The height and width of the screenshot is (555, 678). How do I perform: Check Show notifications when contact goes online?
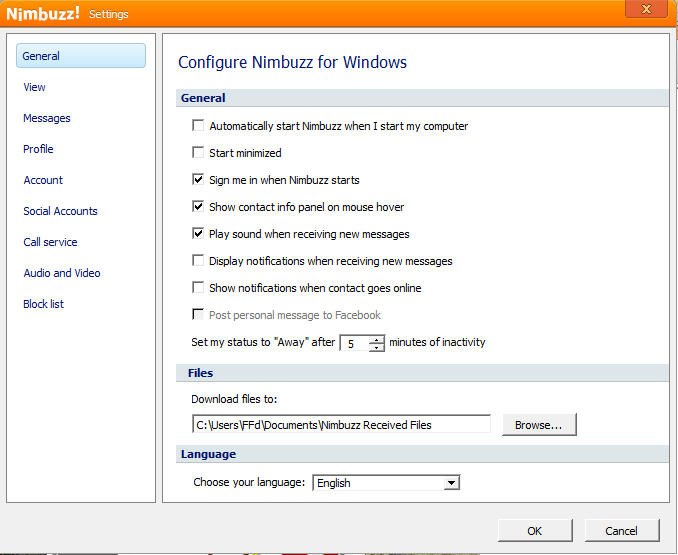coord(198,287)
